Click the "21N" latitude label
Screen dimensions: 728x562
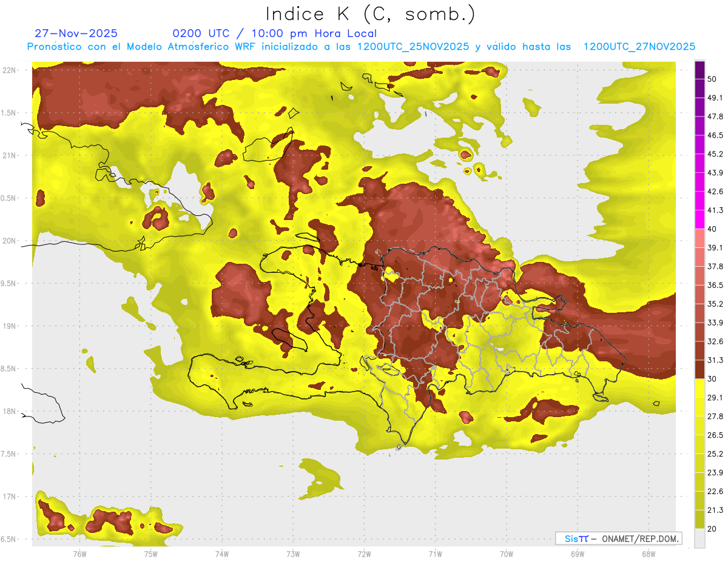[9, 155]
